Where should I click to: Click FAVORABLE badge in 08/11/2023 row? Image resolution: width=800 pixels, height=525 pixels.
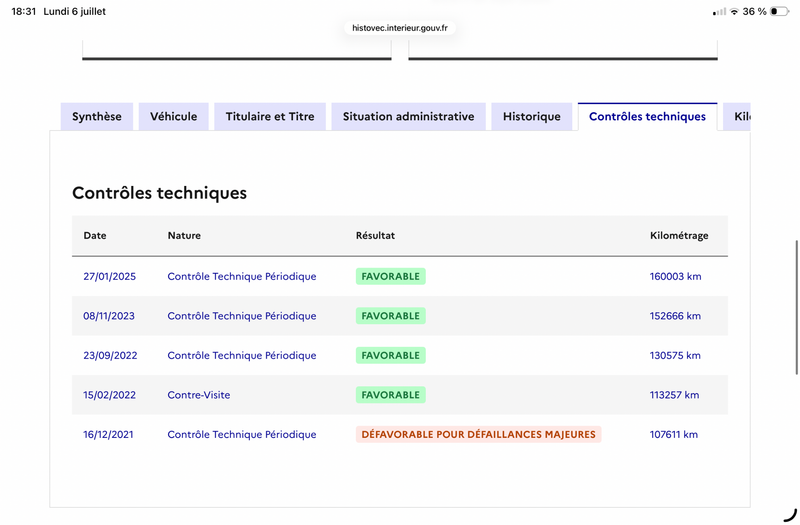(x=391, y=316)
